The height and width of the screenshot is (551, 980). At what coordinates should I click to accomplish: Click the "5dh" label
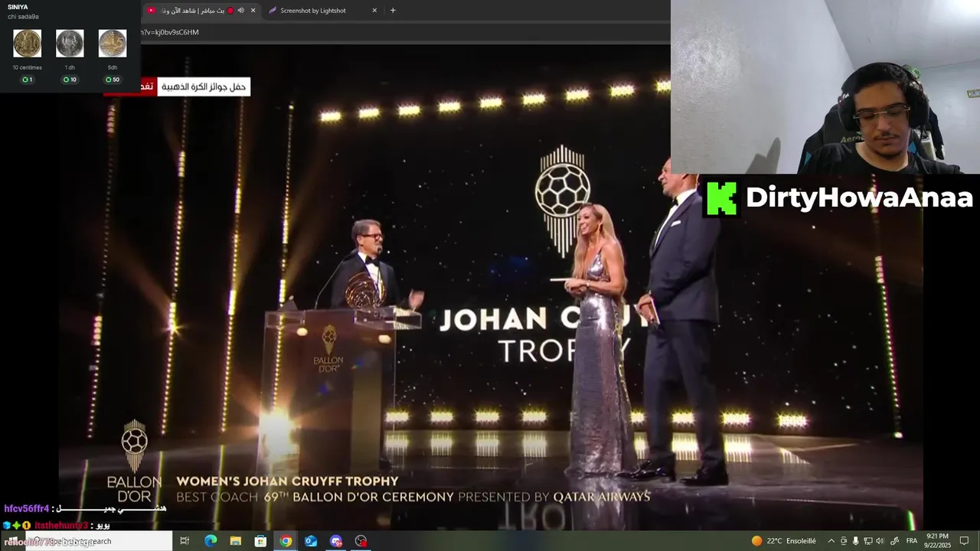point(113,67)
